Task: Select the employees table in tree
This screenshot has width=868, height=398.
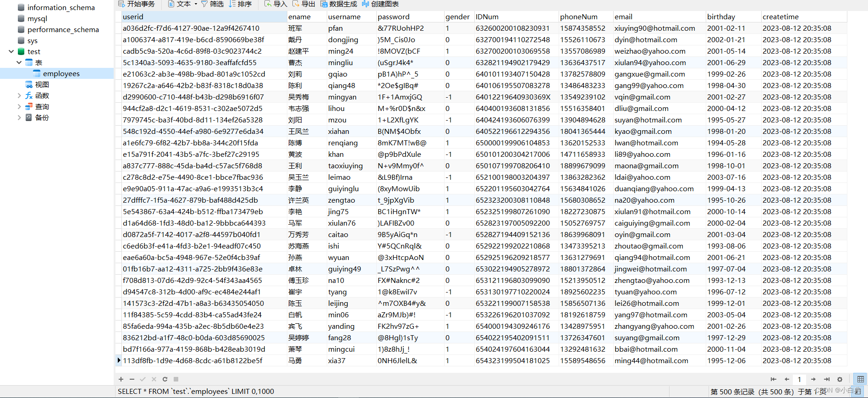Action: (61, 74)
